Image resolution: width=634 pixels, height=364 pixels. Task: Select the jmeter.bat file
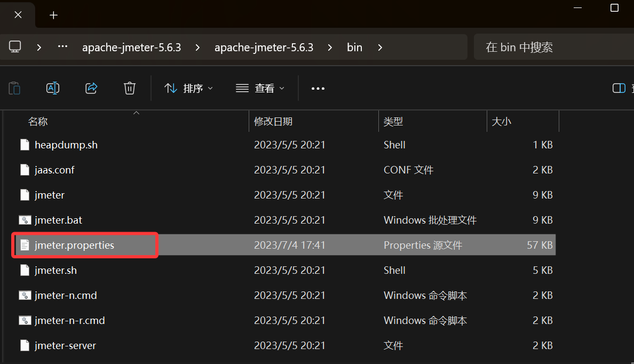pyautogui.click(x=58, y=220)
